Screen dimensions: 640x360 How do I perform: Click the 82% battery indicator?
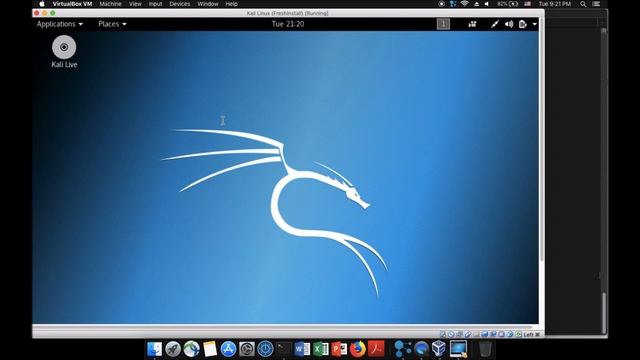tap(508, 4)
